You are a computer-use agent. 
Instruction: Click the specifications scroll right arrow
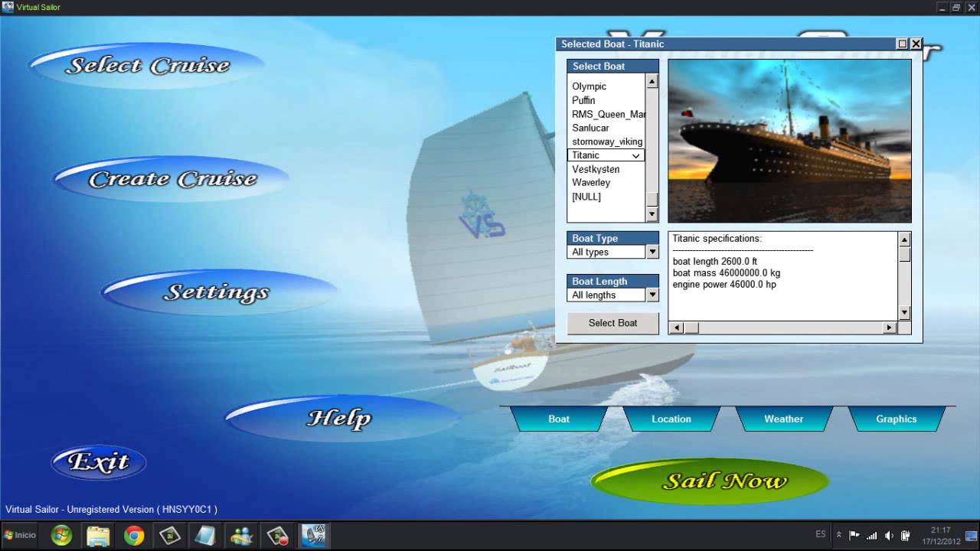click(889, 328)
